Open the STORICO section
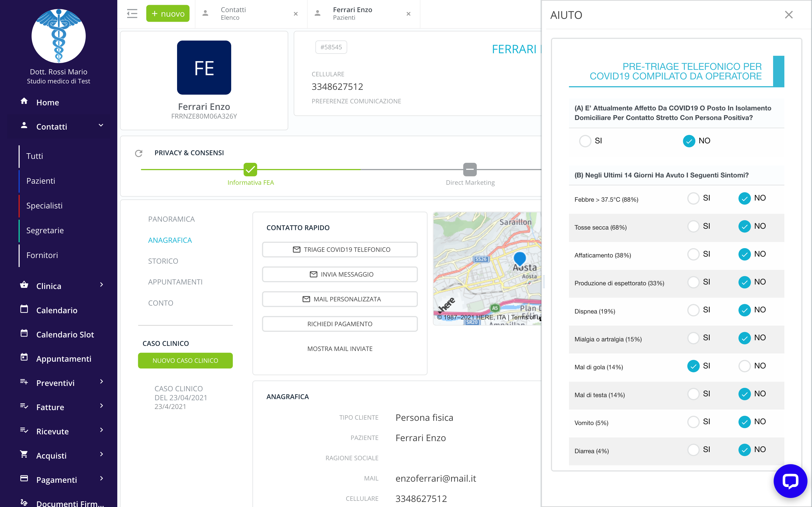 pos(163,261)
